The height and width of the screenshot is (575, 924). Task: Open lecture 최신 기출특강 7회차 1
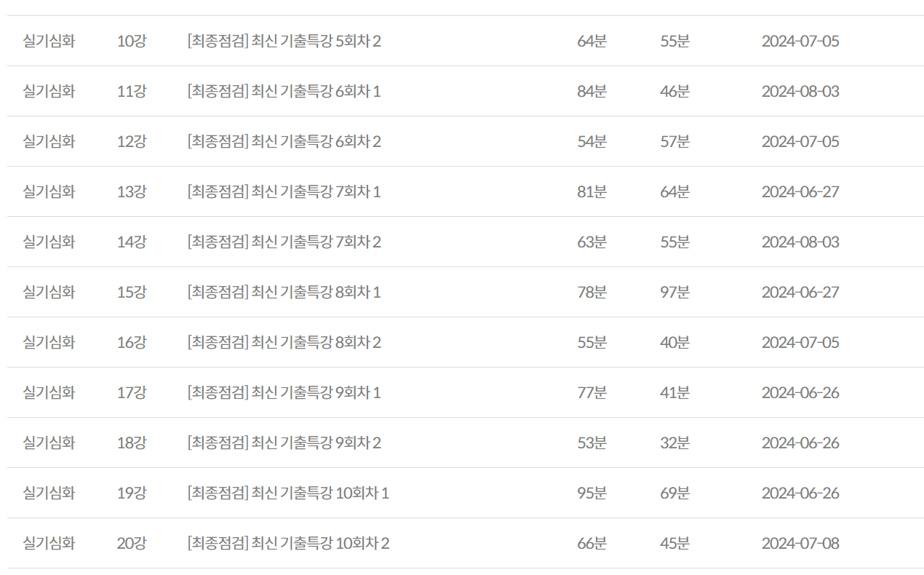coord(284,191)
